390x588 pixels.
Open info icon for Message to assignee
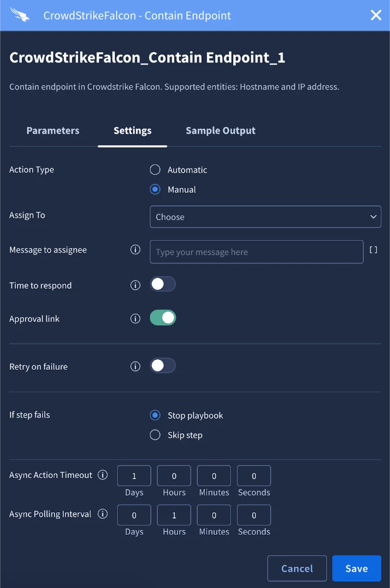coord(136,249)
